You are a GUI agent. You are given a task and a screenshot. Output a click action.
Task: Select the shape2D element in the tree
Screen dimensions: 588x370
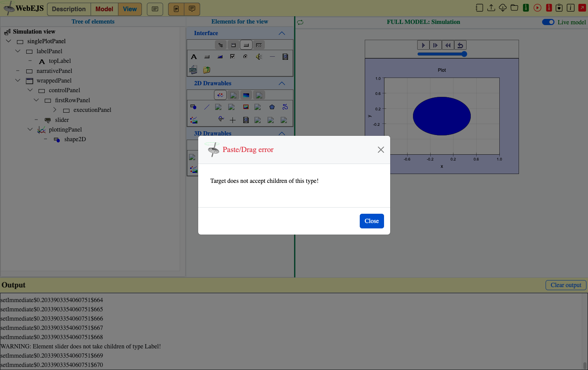75,139
